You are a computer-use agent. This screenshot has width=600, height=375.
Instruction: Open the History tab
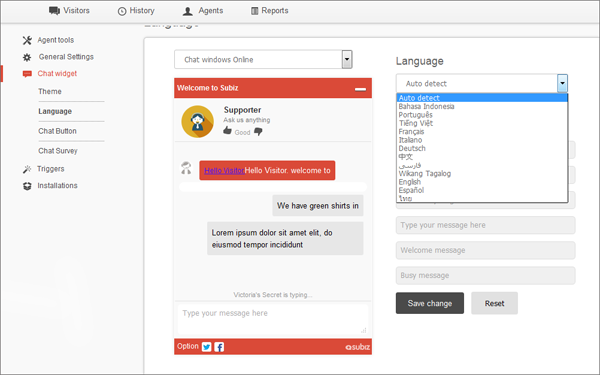pyautogui.click(x=136, y=11)
